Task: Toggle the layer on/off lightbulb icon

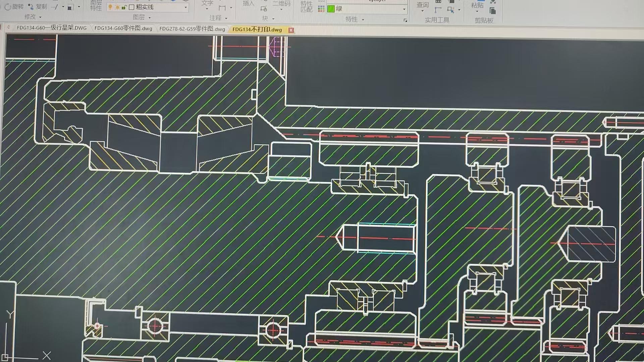Action: [110, 7]
